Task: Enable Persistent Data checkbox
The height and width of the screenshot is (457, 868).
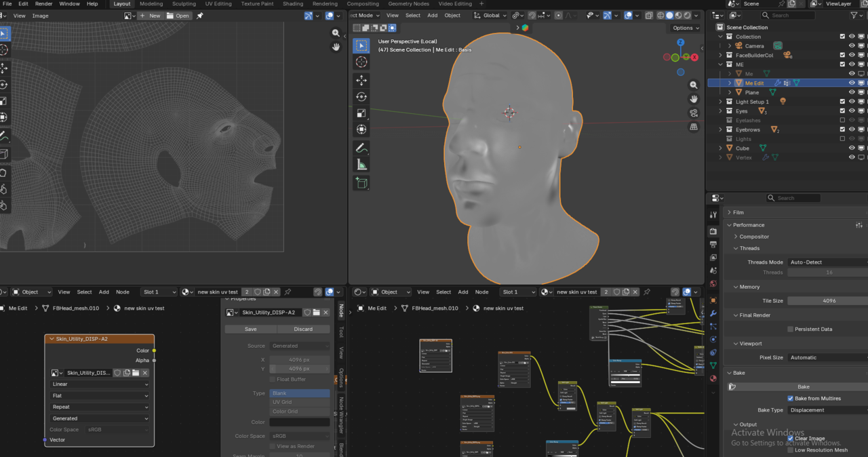Action: point(791,329)
